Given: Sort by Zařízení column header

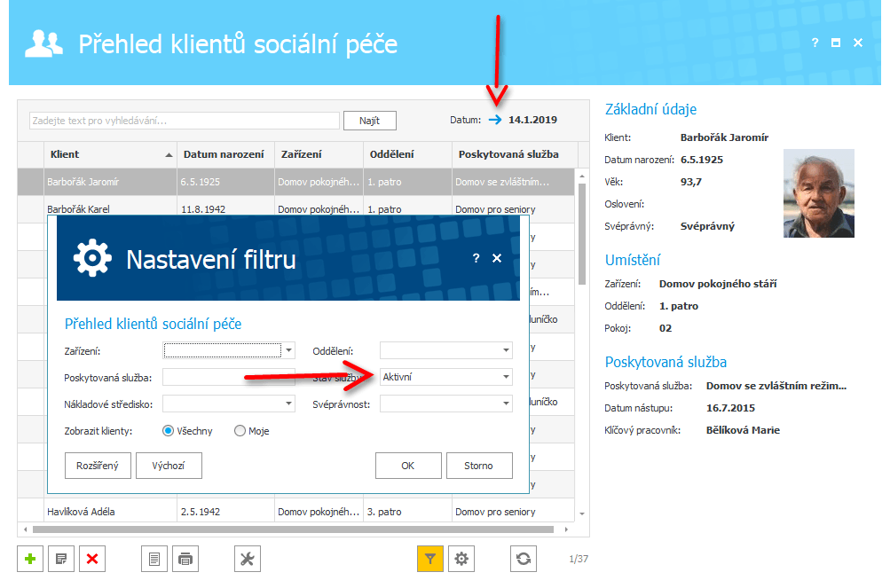Looking at the screenshot, I should 319,154.
